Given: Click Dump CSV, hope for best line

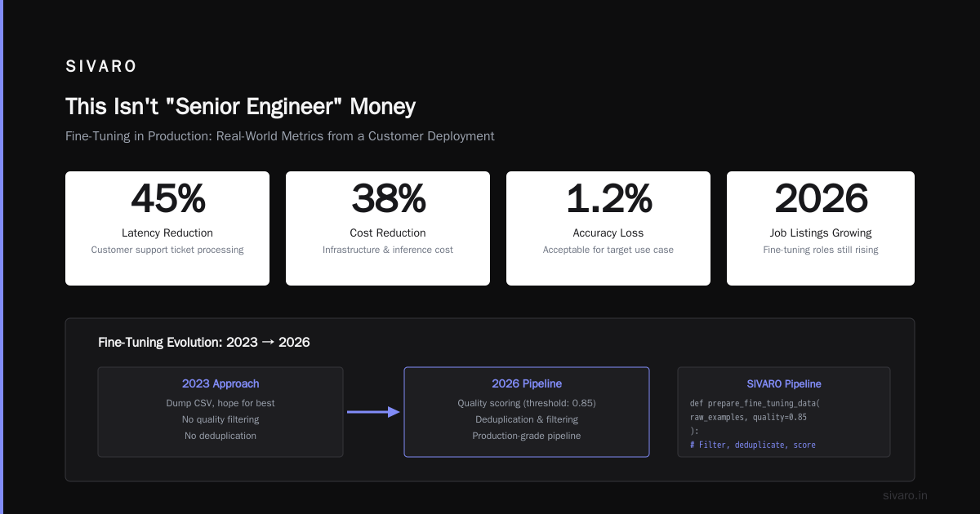Looking at the screenshot, I should click(x=220, y=403).
